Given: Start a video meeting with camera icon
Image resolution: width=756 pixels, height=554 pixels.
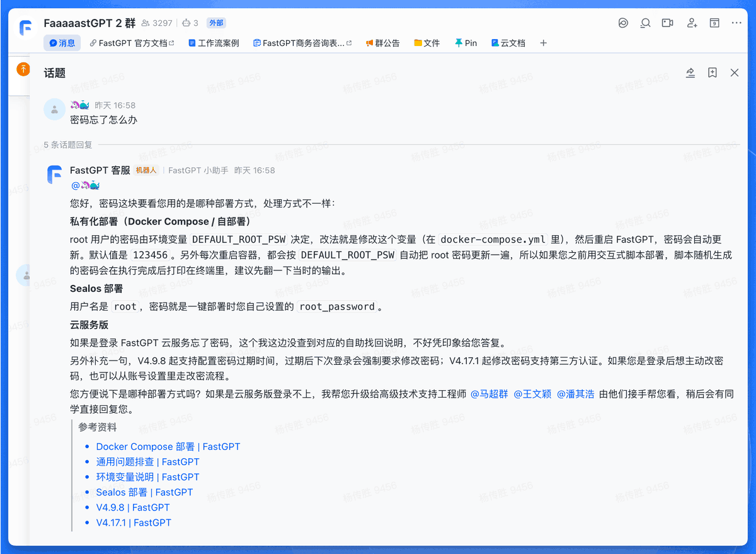Looking at the screenshot, I should click(x=668, y=23).
